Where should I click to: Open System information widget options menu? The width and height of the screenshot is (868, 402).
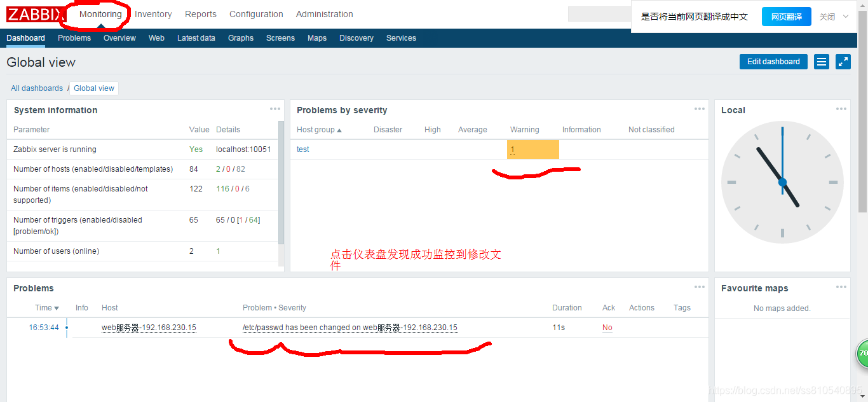(x=275, y=109)
